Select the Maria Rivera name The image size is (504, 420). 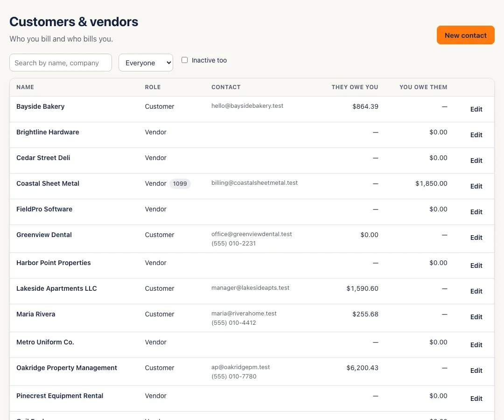pyautogui.click(x=35, y=314)
